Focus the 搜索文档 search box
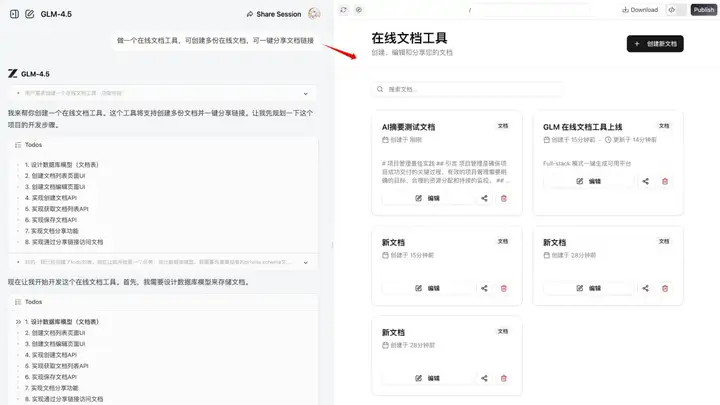The height and width of the screenshot is (405, 720). [x=467, y=89]
